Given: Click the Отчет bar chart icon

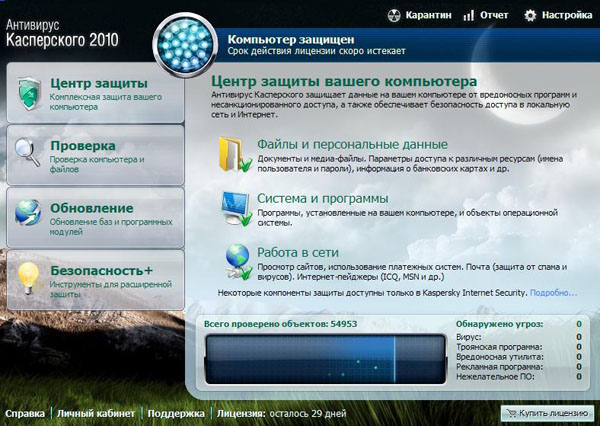Looking at the screenshot, I should [468, 16].
